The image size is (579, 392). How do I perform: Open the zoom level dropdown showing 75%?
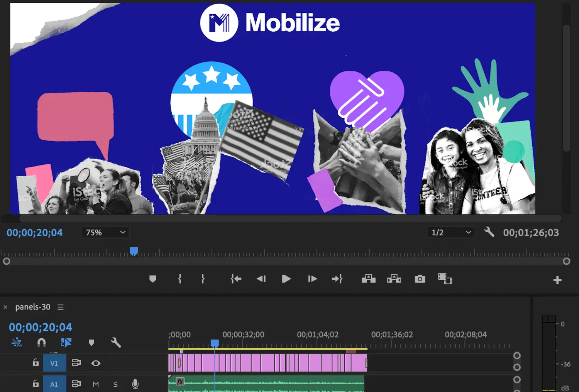[105, 232]
